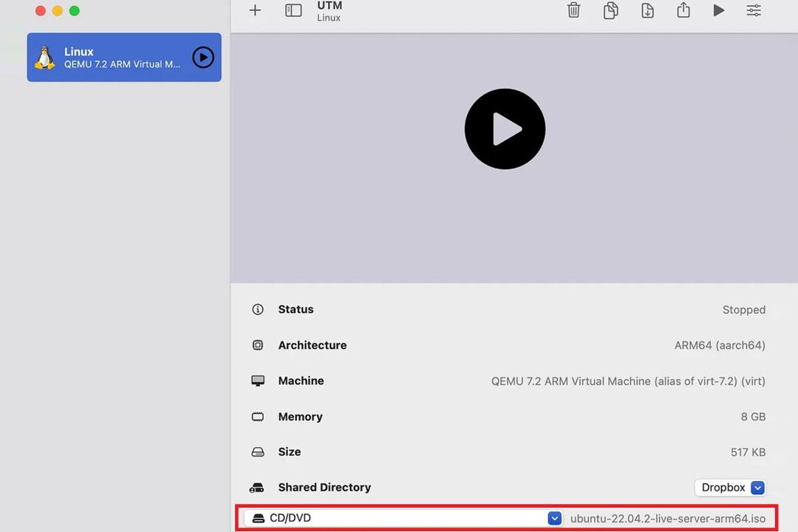Click the Architecture chip icon

tap(258, 345)
